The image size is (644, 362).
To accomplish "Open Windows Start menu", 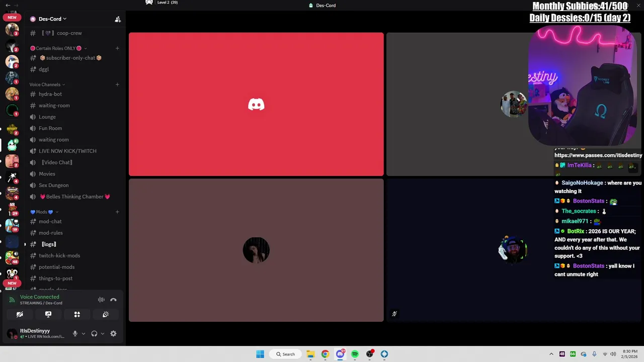I will tap(260, 354).
